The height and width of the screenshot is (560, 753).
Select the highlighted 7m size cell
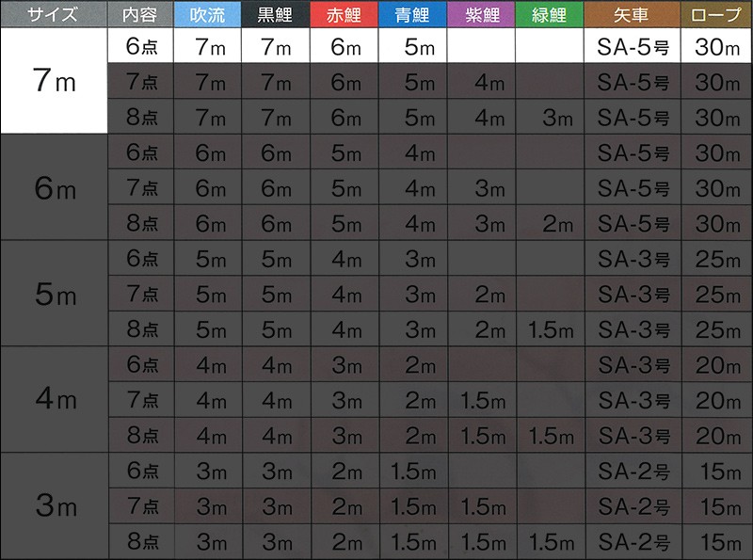53,81
